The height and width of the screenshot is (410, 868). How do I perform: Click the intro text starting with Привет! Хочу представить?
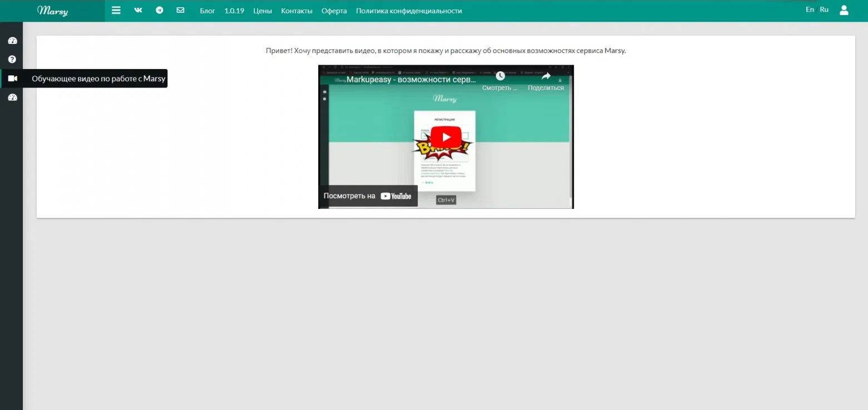tap(446, 51)
